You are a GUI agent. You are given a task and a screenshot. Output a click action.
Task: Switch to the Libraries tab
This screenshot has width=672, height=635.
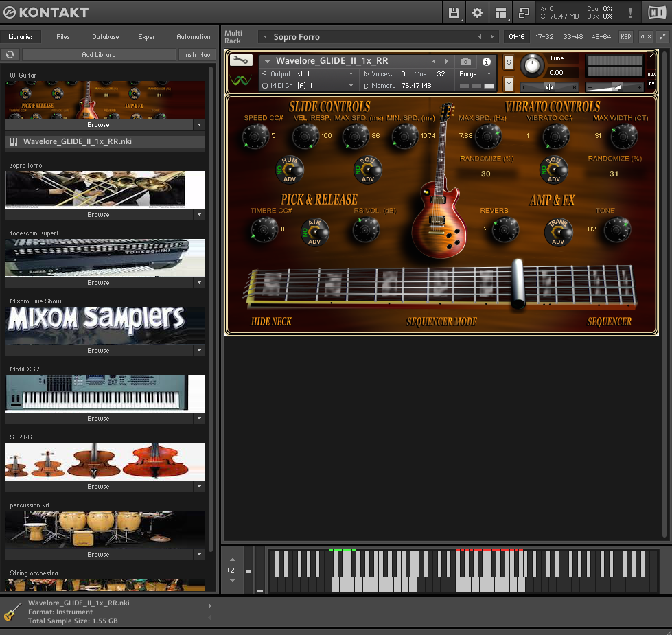coord(21,37)
